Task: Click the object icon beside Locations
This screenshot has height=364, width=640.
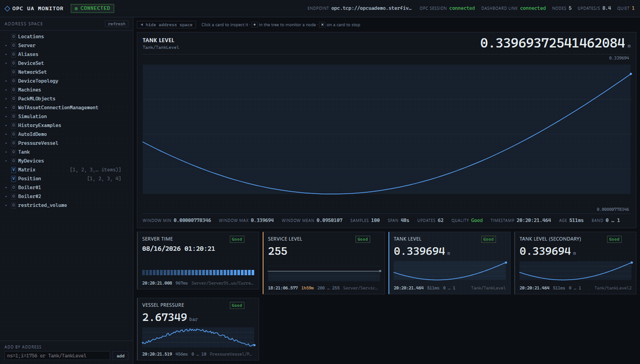Action: point(13,36)
